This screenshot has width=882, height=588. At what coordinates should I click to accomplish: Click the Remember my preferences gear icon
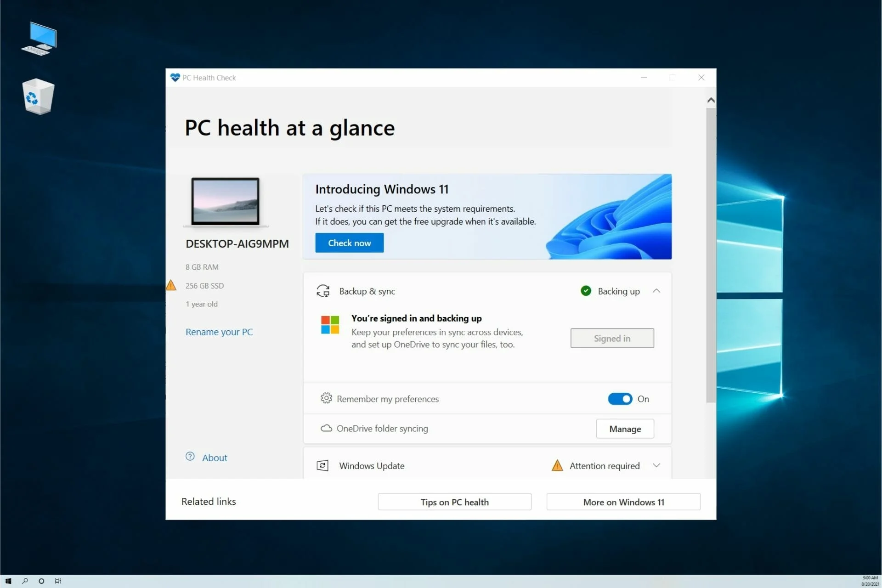(326, 398)
